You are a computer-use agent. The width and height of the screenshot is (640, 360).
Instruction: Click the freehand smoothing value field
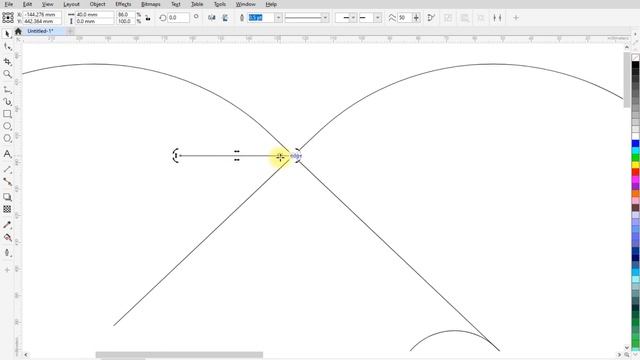click(x=405, y=18)
